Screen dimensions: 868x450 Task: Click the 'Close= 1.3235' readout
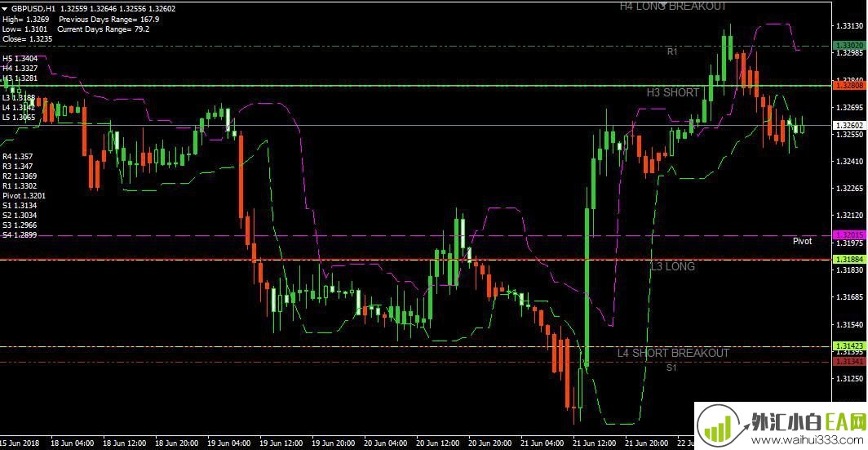point(28,39)
